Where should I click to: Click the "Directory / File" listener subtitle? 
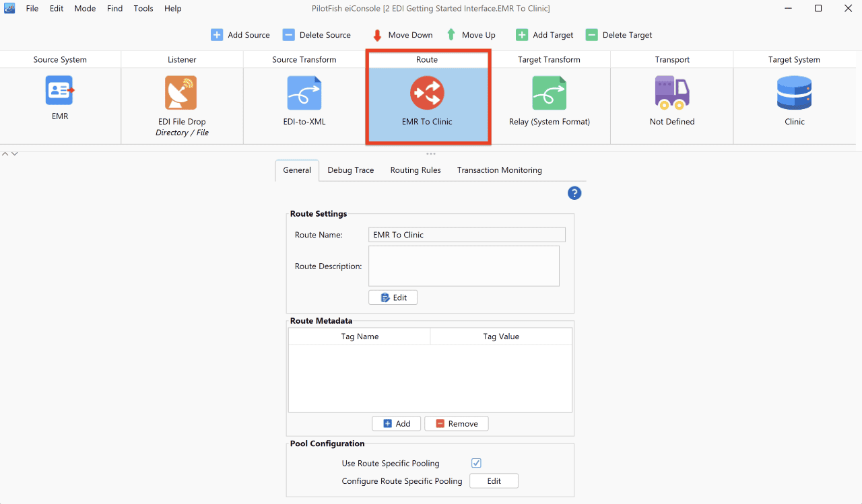(x=182, y=133)
